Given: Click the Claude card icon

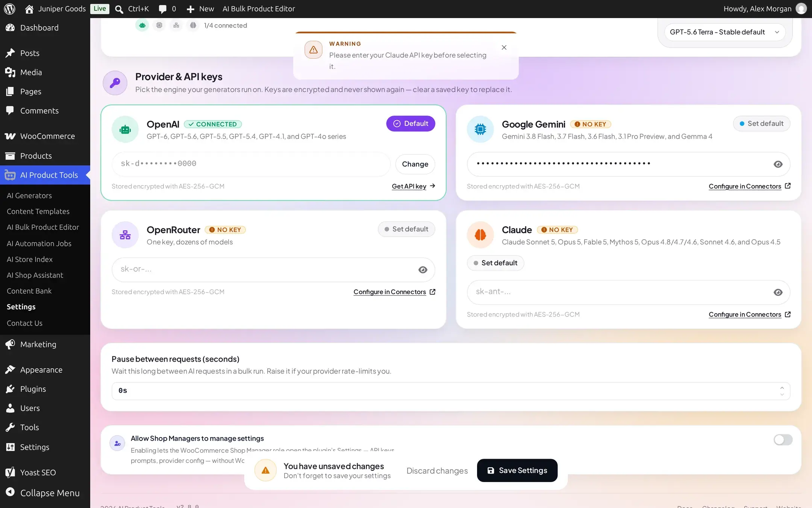Looking at the screenshot, I should pos(480,235).
